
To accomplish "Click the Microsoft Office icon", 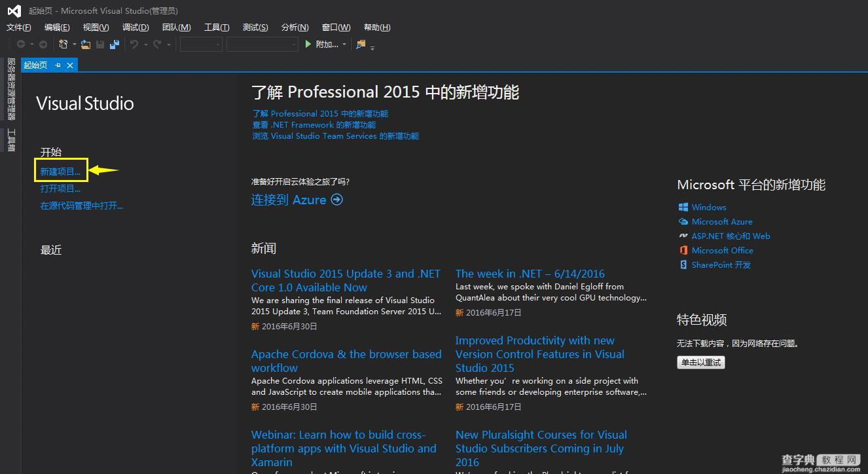I will (683, 250).
